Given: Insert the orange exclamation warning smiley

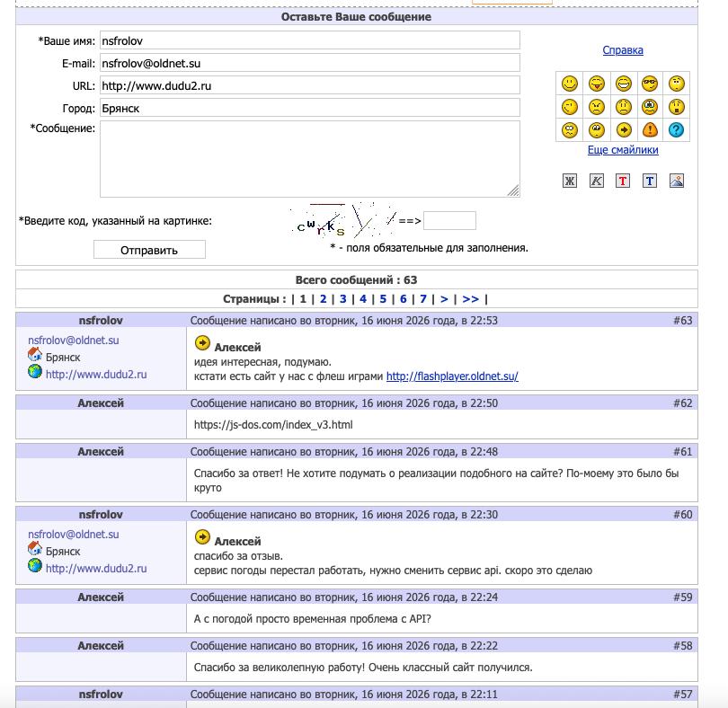Looking at the screenshot, I should (x=650, y=130).
